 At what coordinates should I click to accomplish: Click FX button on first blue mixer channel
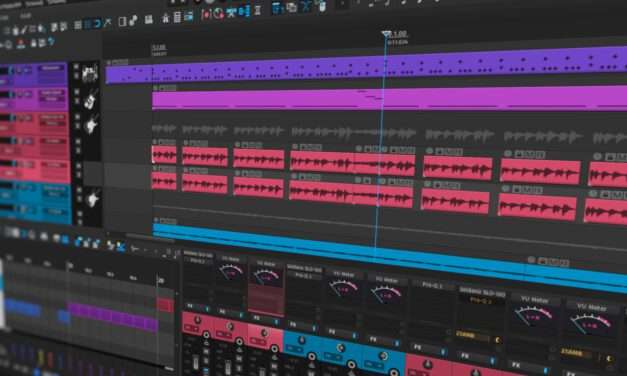tap(293, 324)
